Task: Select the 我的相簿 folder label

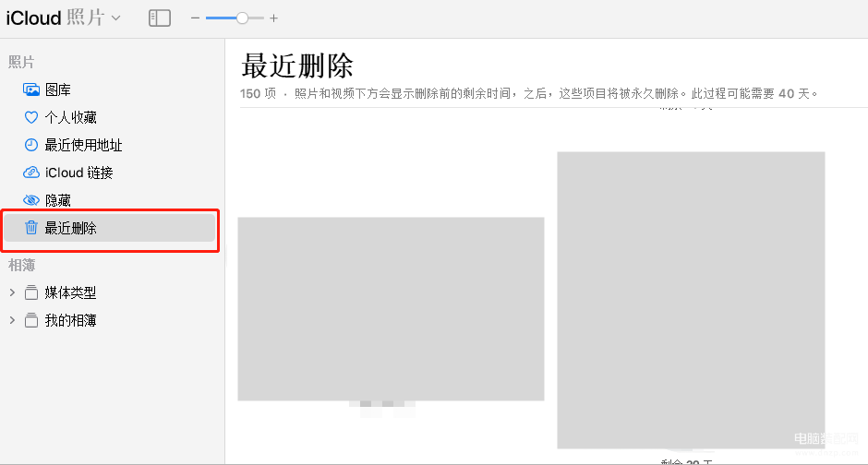Action: coord(70,320)
